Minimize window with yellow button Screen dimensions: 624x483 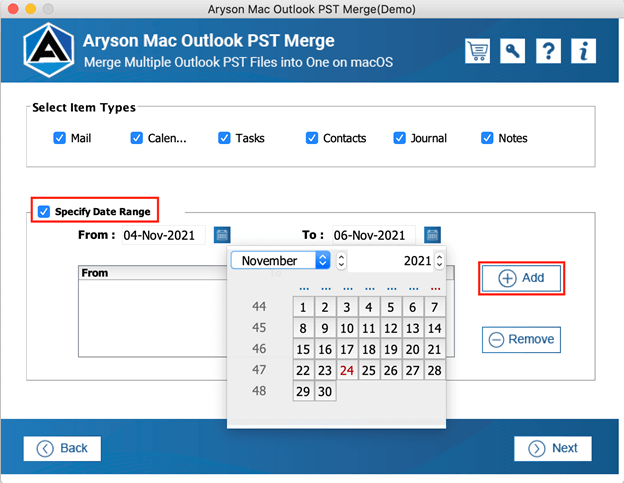tap(31, 9)
